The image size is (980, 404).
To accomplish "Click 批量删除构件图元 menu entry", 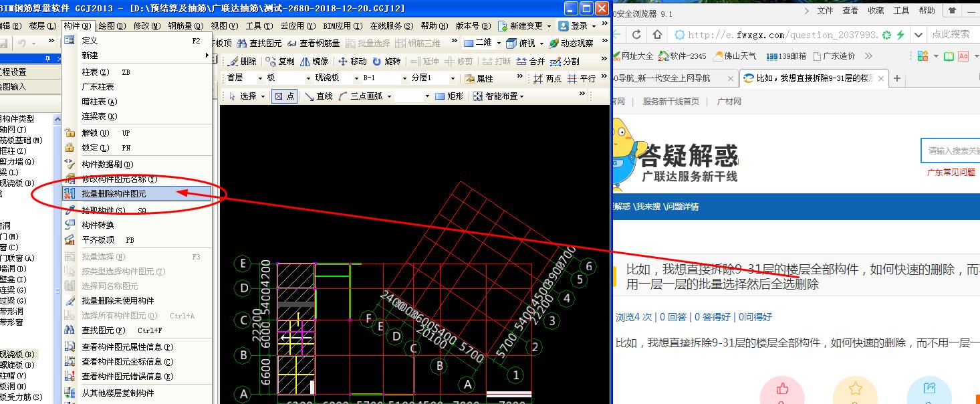I will pyautogui.click(x=137, y=194).
